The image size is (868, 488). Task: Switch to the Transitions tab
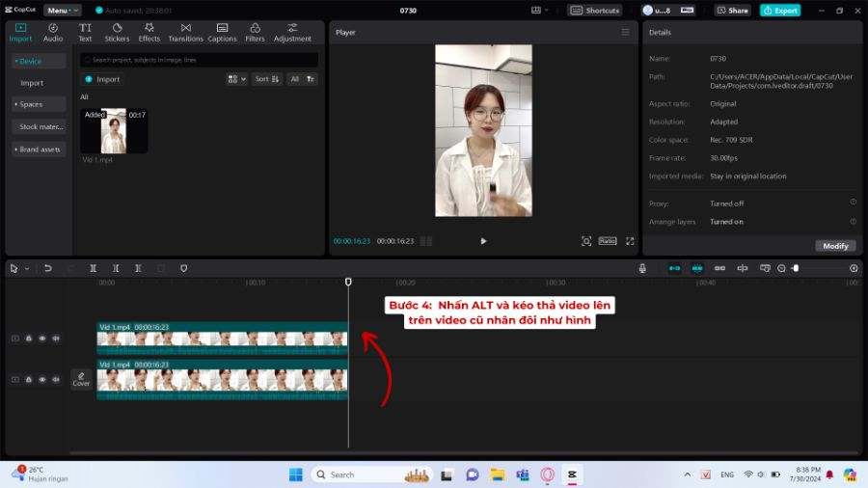click(x=185, y=33)
